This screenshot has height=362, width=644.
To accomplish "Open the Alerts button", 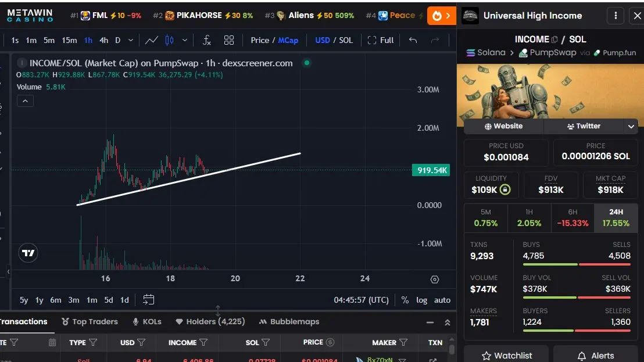I will tap(596, 356).
